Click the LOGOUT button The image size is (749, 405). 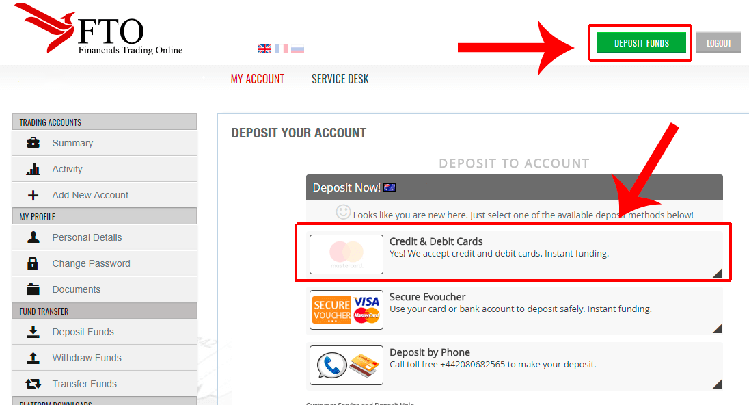718,43
